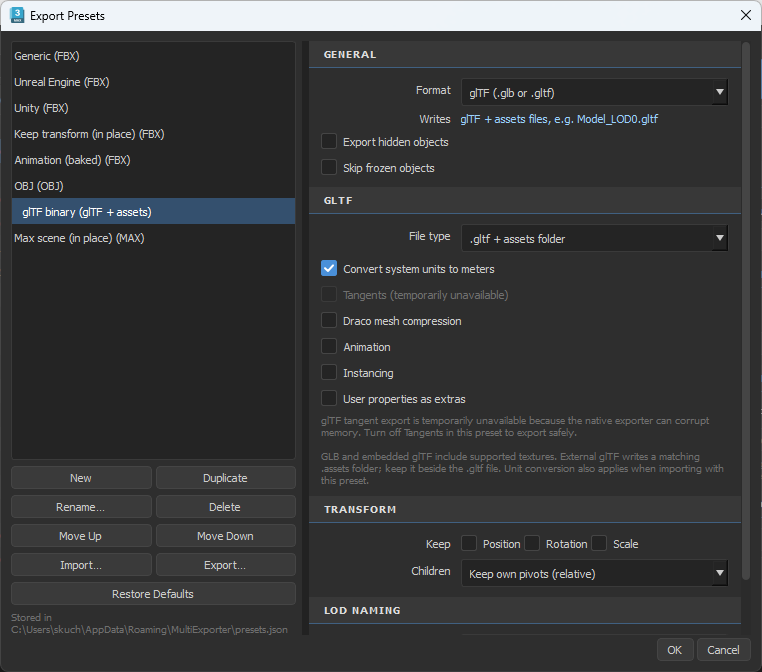Click the Move Up button
The width and height of the screenshot is (762, 672).
[x=81, y=536]
